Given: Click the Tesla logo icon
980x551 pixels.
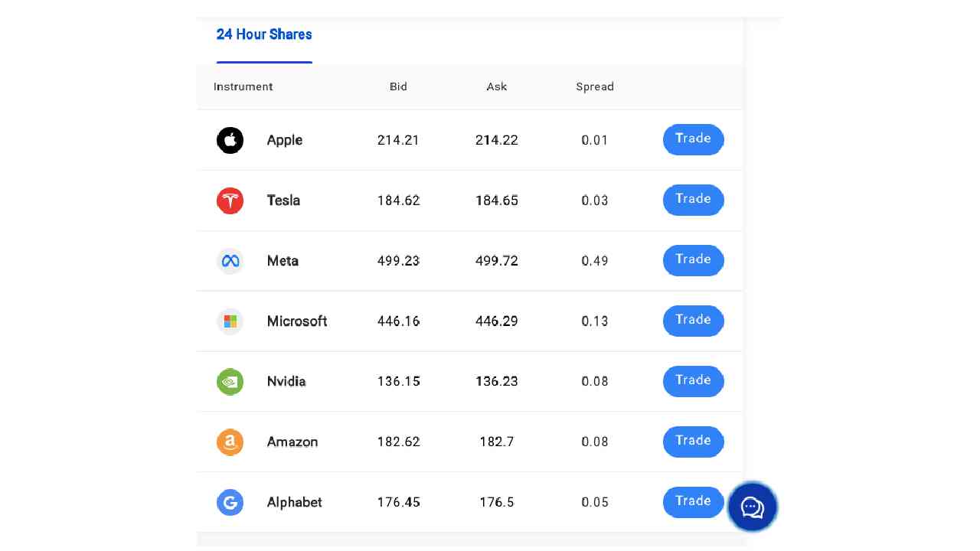Looking at the screenshot, I should pos(230,201).
